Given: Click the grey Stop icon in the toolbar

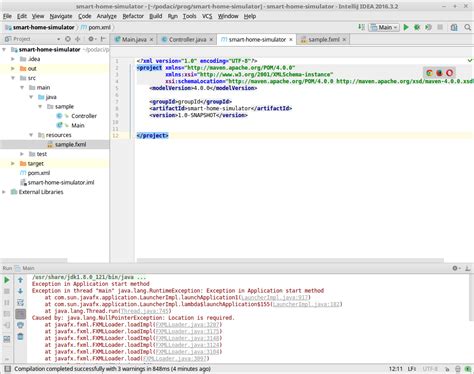Looking at the screenshot, I should click(440, 27).
